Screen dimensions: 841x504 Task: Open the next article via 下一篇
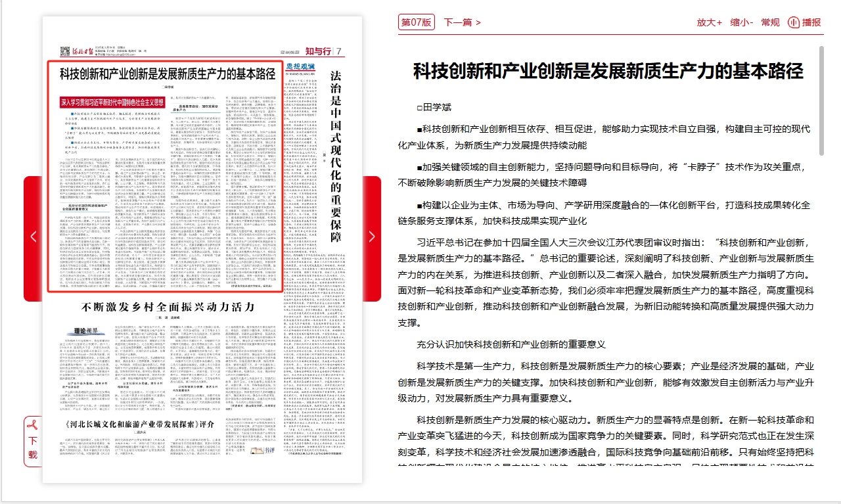[x=462, y=22]
